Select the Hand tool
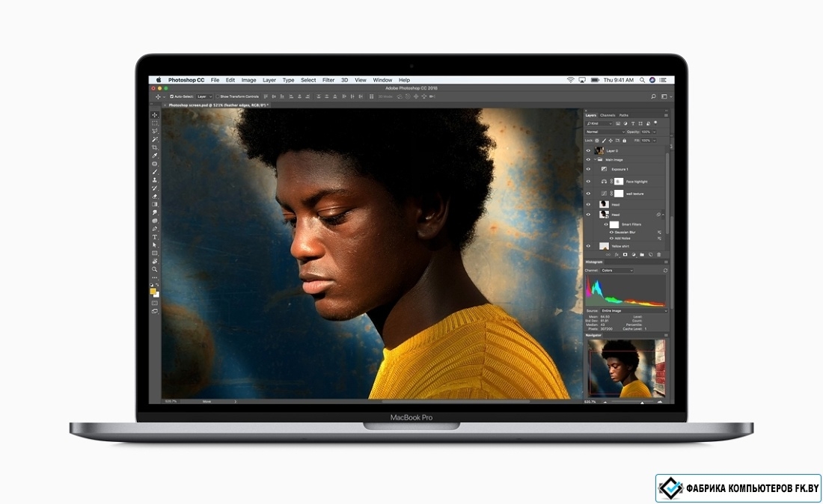The width and height of the screenshot is (823, 504). tap(155, 261)
